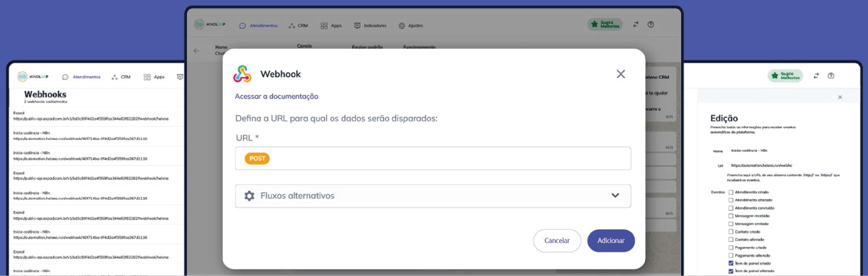This screenshot has height=276, width=868.
Task: Click the Sugira Melhorias star badge in right panel
Action: point(785,76)
